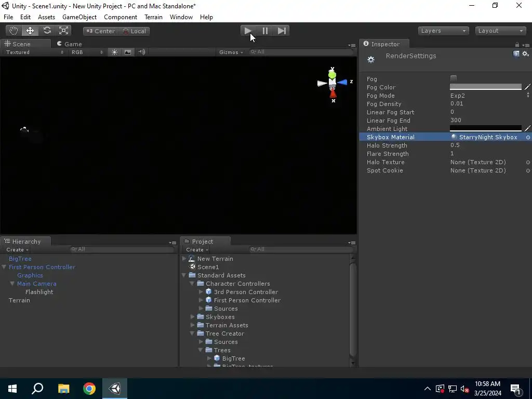The height and width of the screenshot is (399, 532).
Task: Open the Assets menu
Action: [x=46, y=17]
